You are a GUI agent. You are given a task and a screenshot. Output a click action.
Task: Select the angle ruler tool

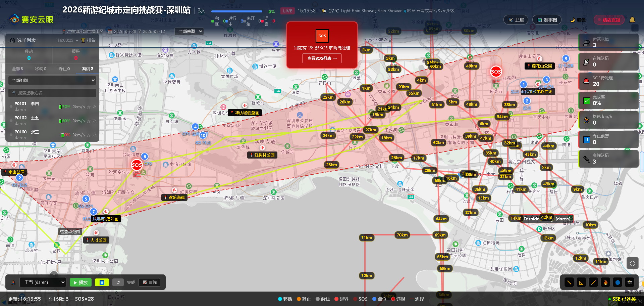tap(581, 282)
